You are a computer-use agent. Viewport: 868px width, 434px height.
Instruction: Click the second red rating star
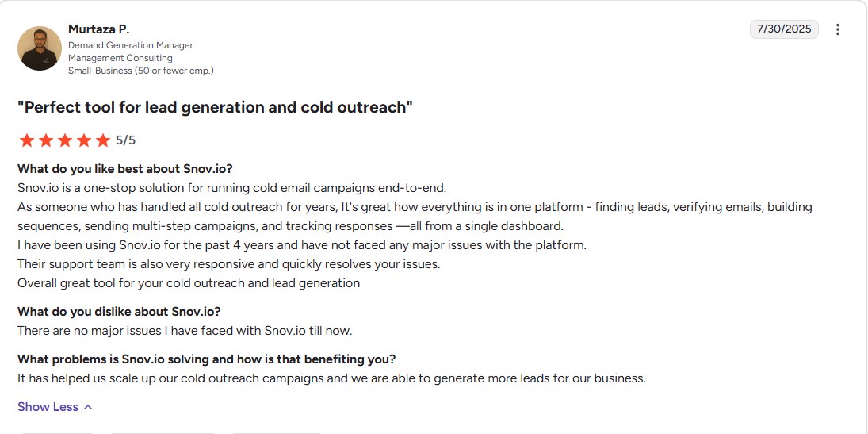[x=45, y=140]
